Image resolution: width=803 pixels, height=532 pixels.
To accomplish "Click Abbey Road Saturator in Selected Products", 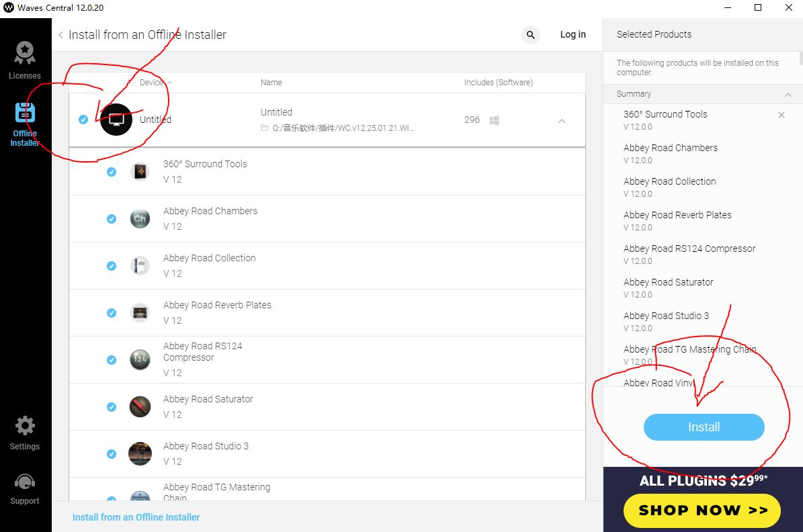I will tap(669, 282).
